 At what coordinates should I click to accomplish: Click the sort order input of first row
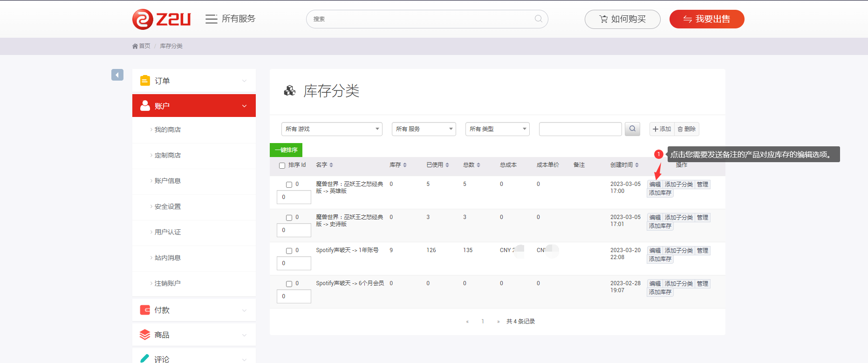point(294,197)
